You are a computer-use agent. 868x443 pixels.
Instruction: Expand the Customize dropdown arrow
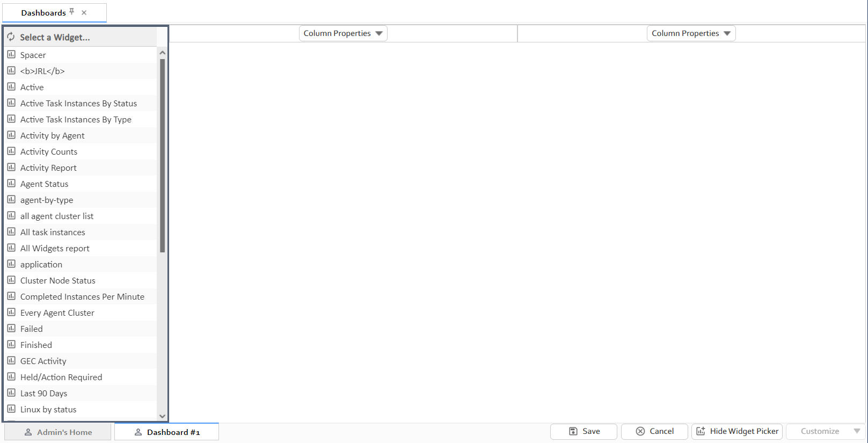[x=857, y=431]
